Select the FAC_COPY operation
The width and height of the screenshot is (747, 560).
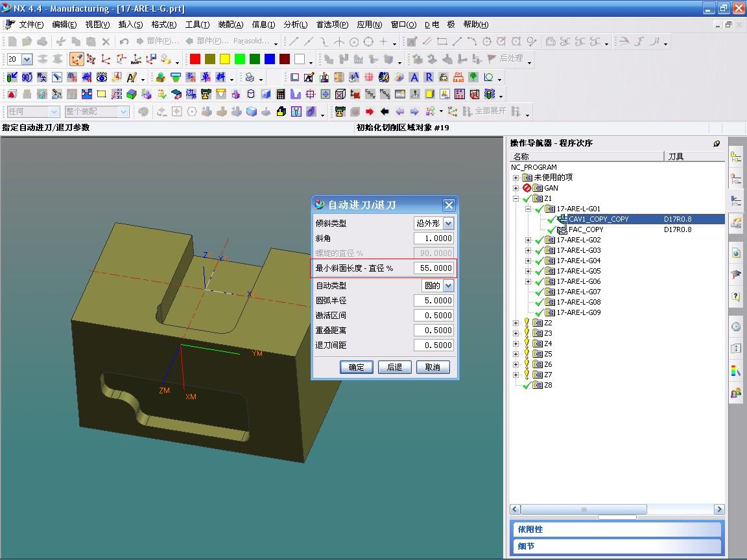point(586,229)
